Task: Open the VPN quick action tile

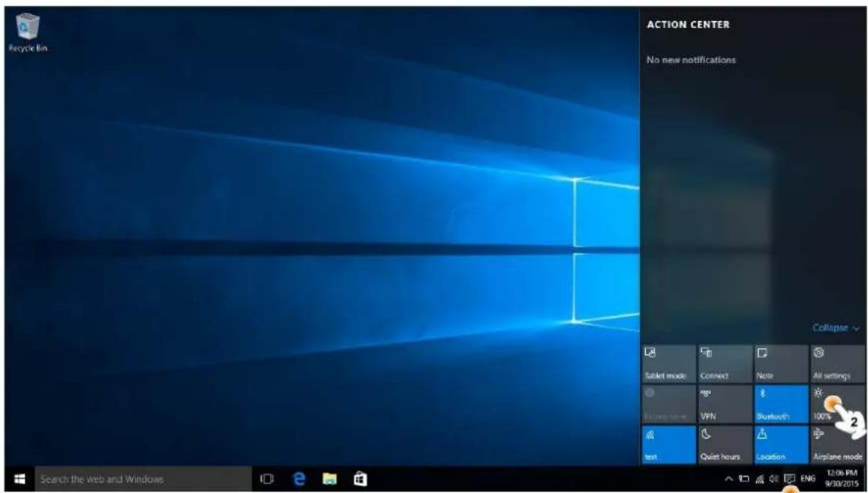Action: click(x=725, y=404)
